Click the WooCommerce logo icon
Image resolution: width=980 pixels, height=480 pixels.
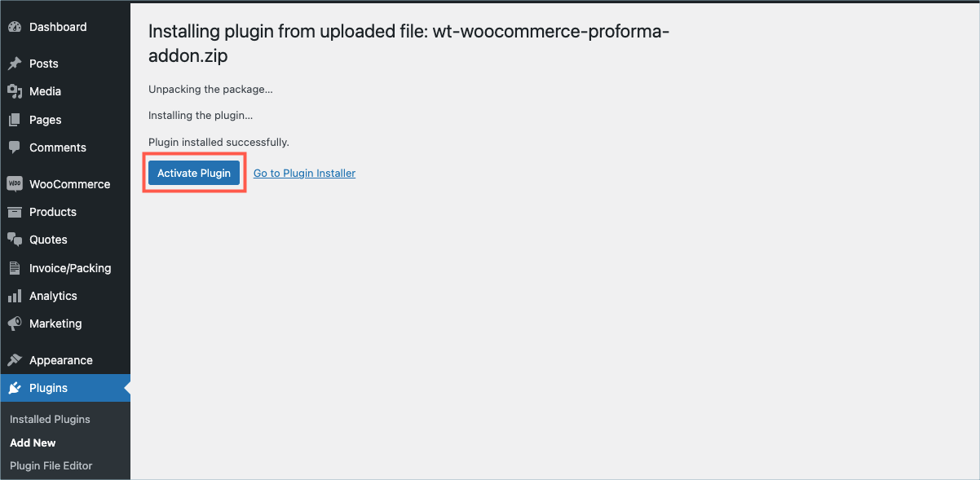point(15,184)
